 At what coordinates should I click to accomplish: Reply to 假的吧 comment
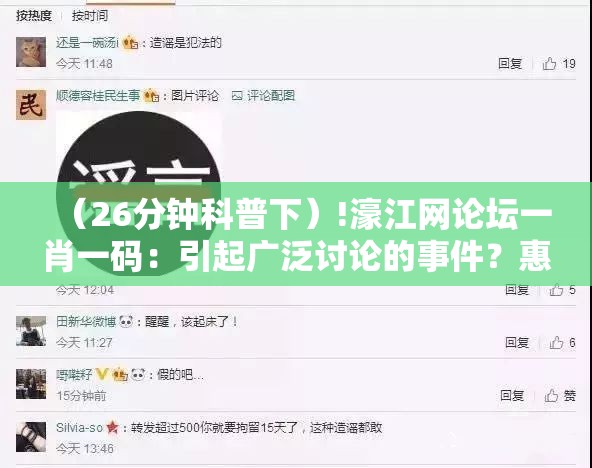(512, 396)
